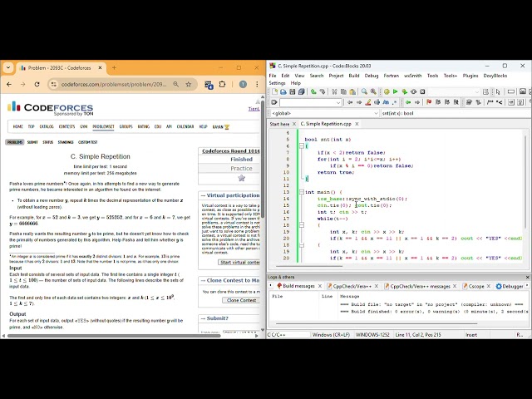Open the search text combo box dropdown
This screenshot has height=399, width=532.
click(338, 102)
